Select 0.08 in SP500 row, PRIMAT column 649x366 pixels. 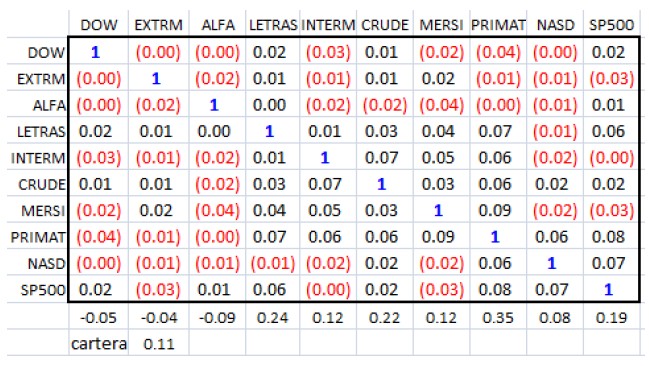tap(498, 290)
